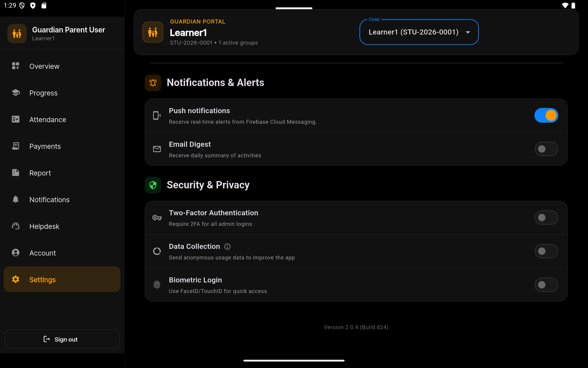Click version text 'Version 2.0.4 (Build 824)'
Viewport: 588px width, 368px height.
click(356, 327)
